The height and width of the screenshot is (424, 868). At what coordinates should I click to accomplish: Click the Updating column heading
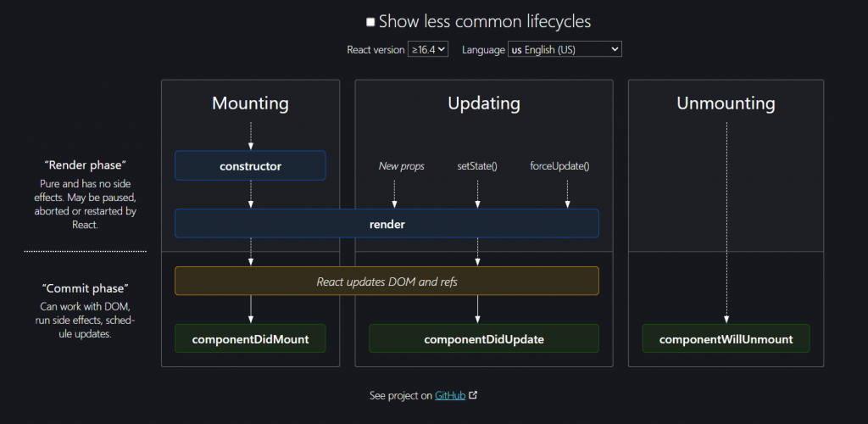click(x=483, y=103)
